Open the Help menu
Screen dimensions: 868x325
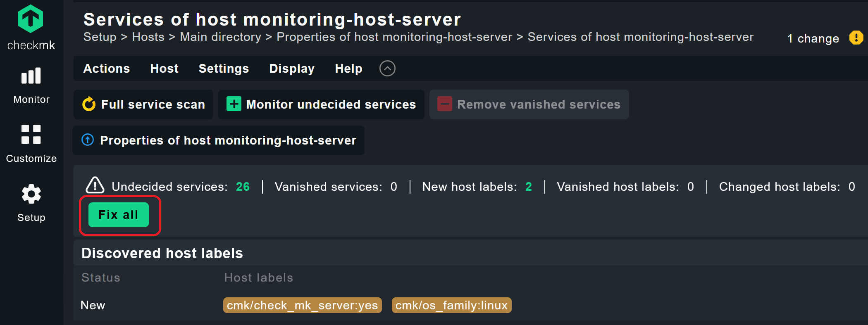point(348,69)
